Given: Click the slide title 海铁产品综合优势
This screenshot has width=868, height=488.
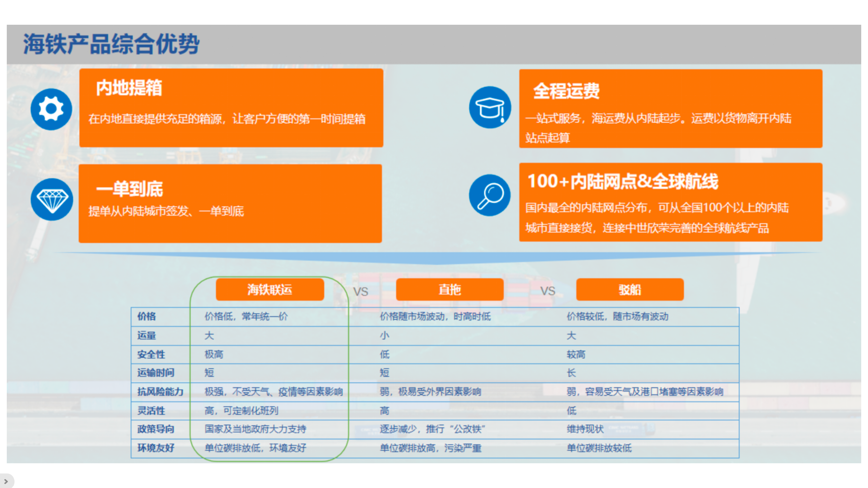Looking at the screenshot, I should [x=111, y=44].
